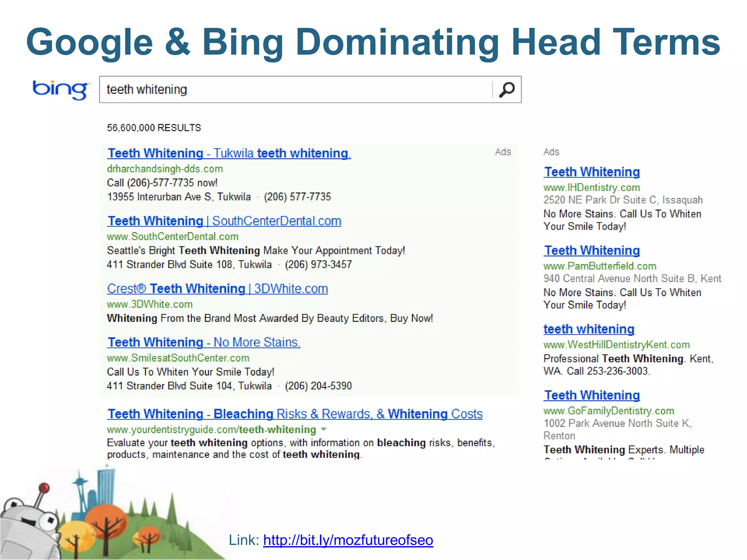Click 'Call (206)-577-7735 now!' text
The image size is (747, 560).
click(x=162, y=183)
